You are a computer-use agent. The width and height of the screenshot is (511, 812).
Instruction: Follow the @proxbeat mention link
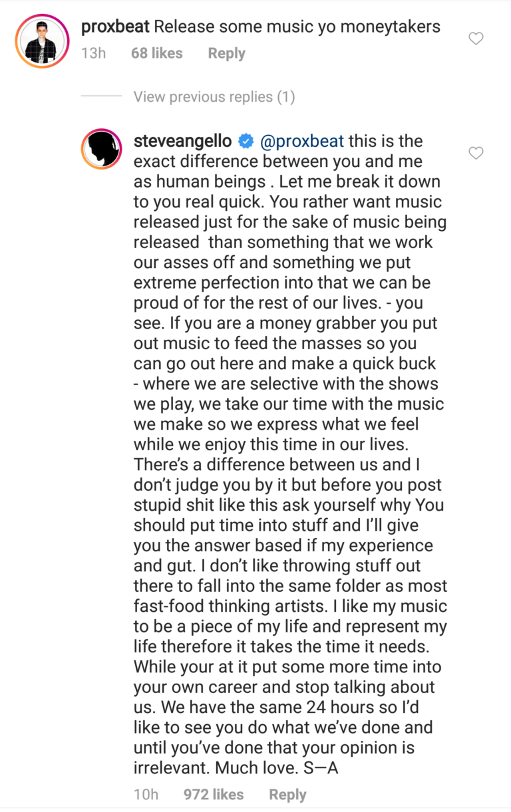[x=302, y=141]
